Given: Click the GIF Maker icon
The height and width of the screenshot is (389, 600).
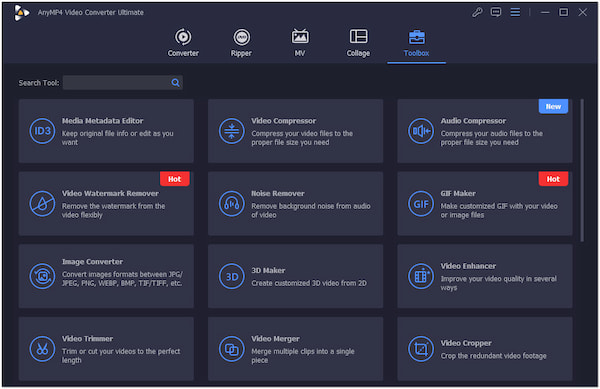Looking at the screenshot, I should point(421,203).
